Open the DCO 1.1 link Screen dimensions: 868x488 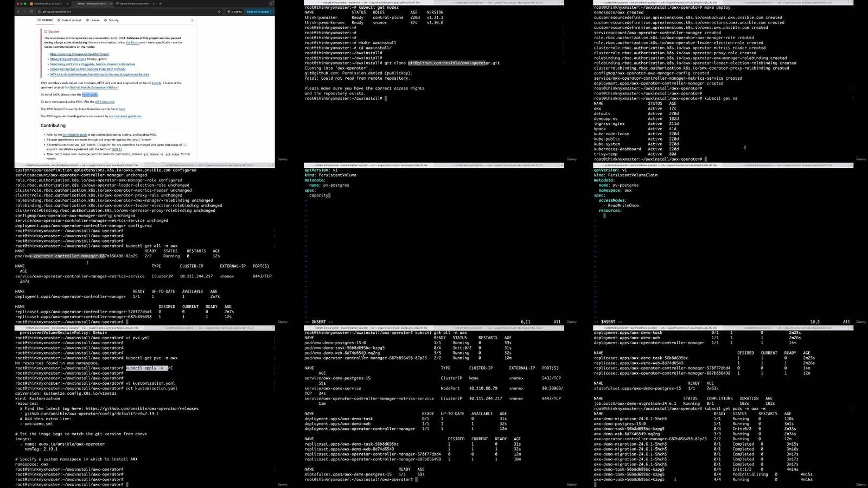[x=117, y=149]
